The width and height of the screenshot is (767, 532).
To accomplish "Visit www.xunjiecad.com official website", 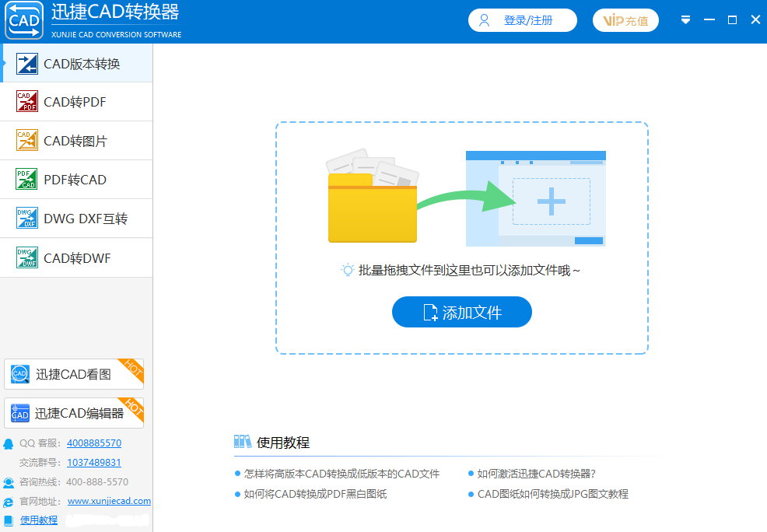I will 109,501.
